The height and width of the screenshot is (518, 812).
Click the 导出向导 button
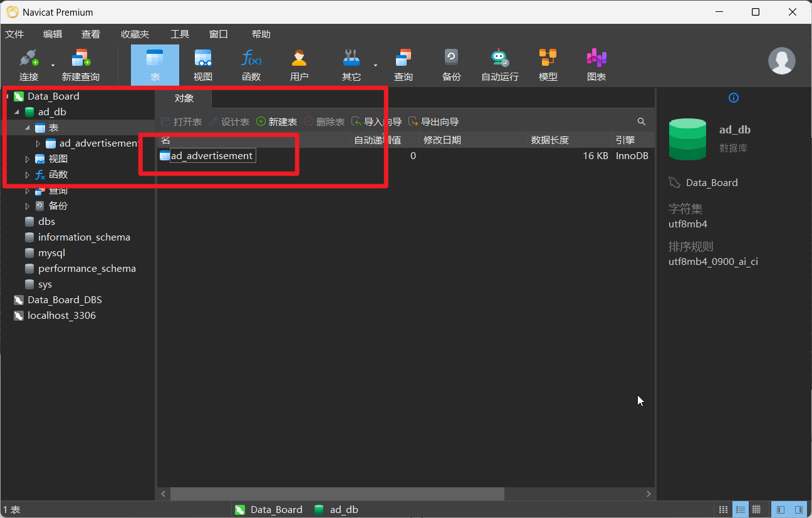click(x=434, y=122)
